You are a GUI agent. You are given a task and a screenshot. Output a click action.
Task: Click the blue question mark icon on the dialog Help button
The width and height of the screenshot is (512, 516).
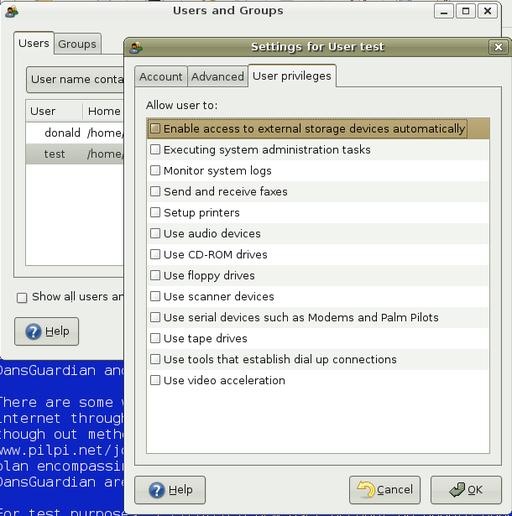coord(157,490)
